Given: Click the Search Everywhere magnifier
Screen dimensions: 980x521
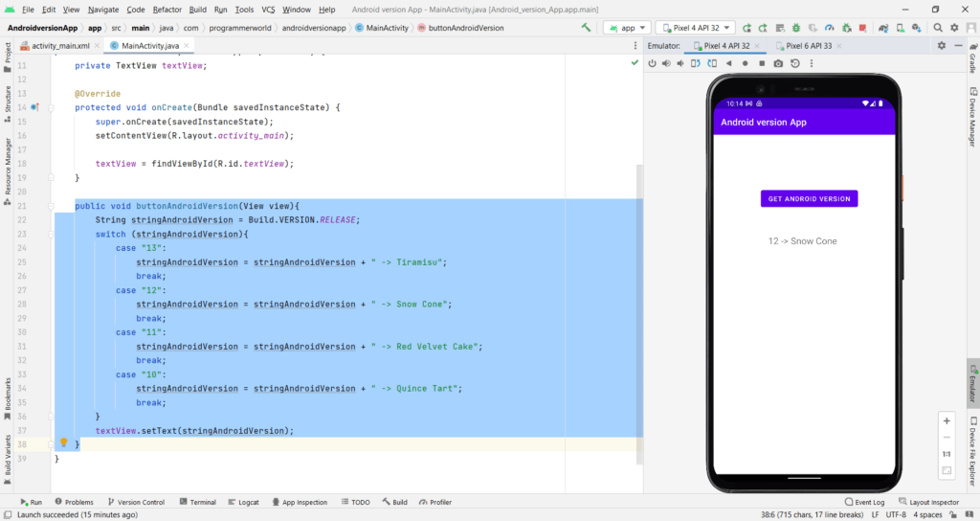Looking at the screenshot, I should pyautogui.click(x=938, y=28).
